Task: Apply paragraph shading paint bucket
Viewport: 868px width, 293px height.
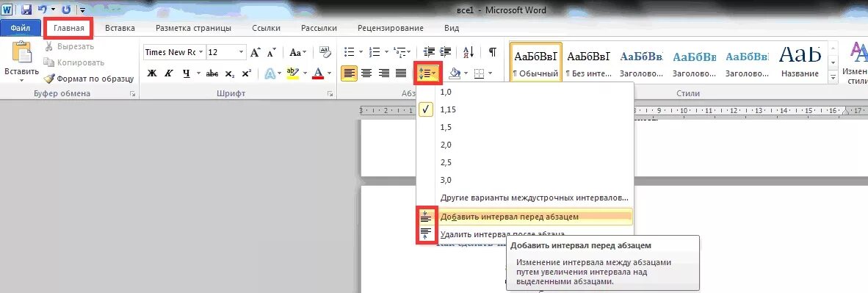Action: (455, 73)
